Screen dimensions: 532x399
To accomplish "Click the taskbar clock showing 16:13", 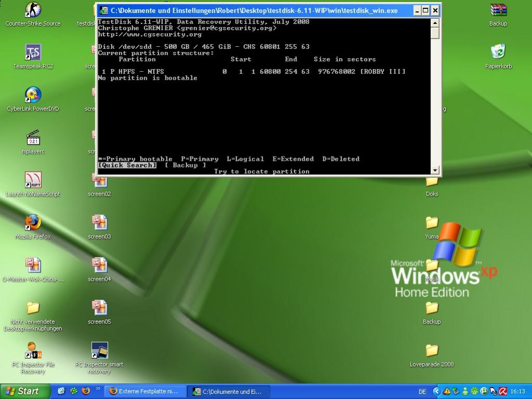I will (518, 392).
